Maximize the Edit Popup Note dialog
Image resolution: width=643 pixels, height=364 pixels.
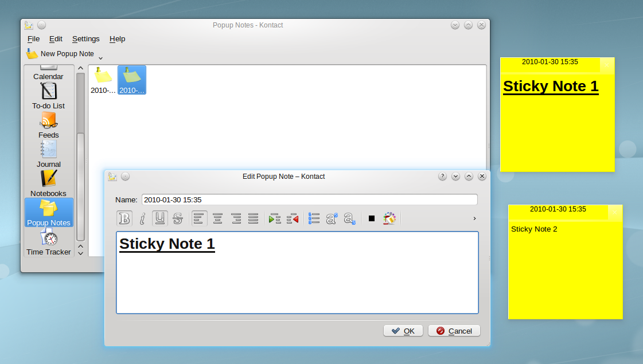469,176
